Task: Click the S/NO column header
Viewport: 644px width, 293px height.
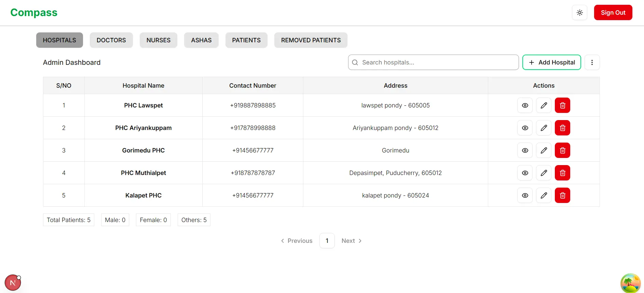Action: click(64, 86)
